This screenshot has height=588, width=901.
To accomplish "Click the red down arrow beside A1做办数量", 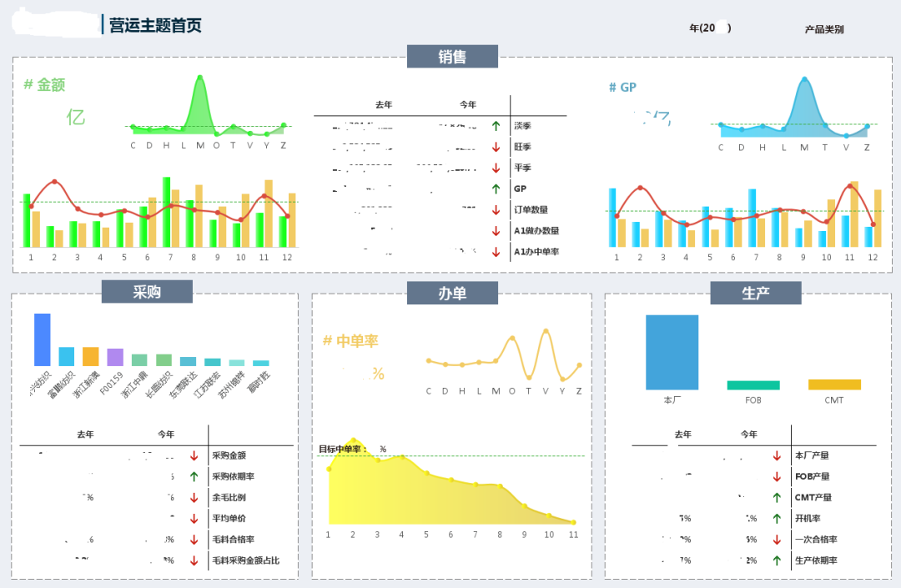I will click(x=496, y=231).
